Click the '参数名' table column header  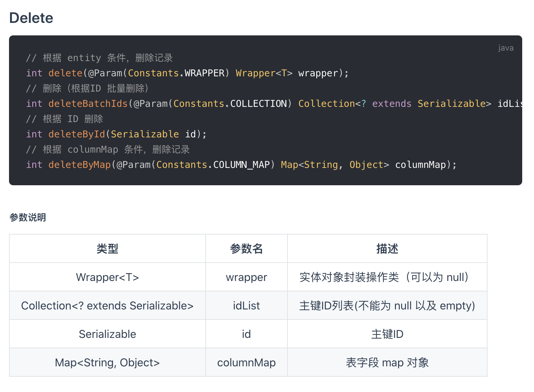point(247,249)
